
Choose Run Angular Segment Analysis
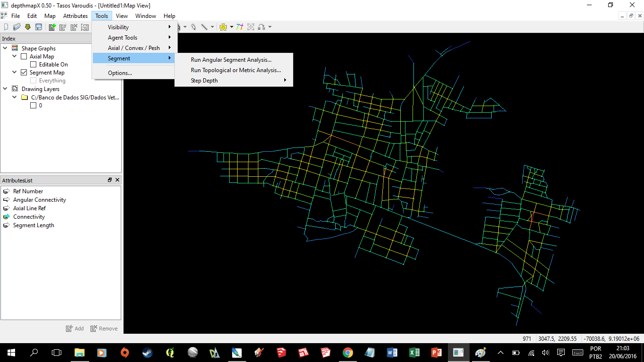coord(231,60)
